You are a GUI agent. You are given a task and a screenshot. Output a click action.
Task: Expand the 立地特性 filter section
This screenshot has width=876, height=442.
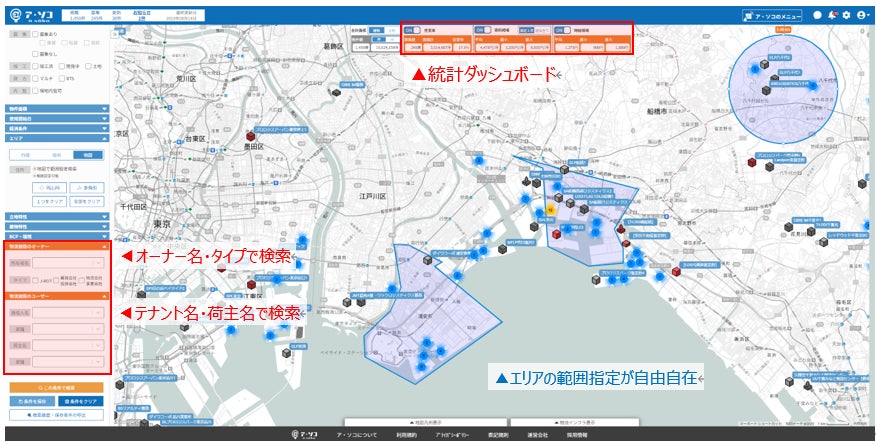click(57, 217)
